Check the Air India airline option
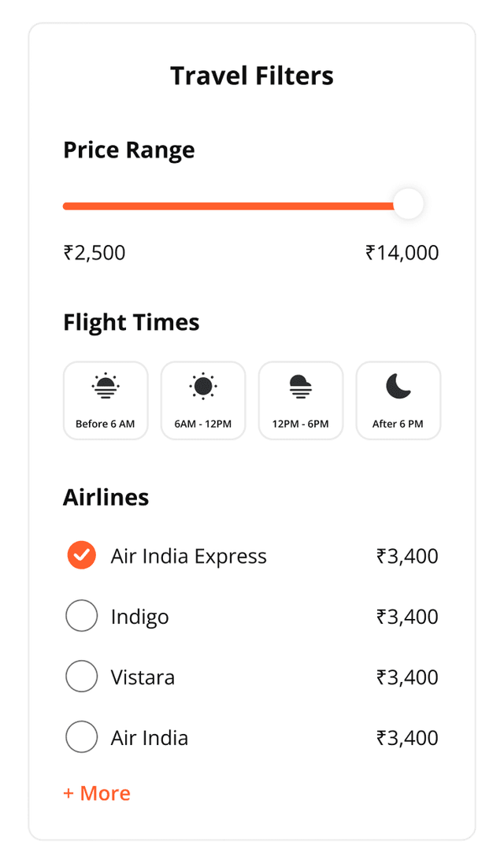The image size is (504, 849). point(82,737)
